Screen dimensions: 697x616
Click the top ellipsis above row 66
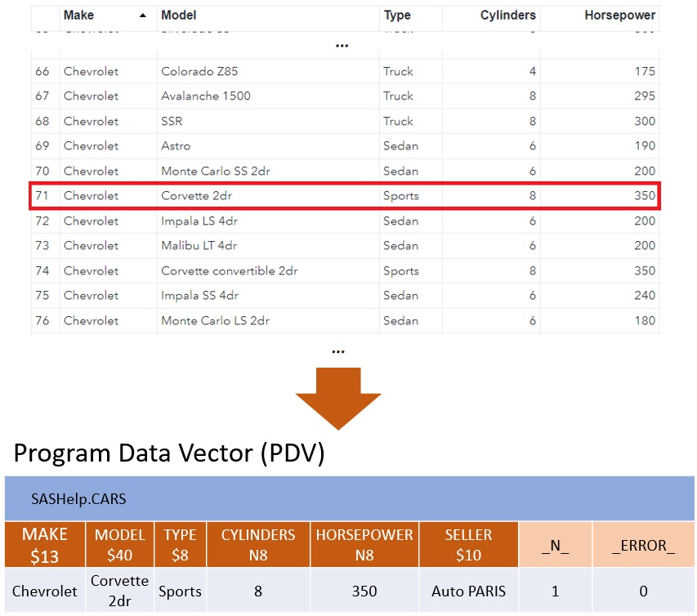(x=341, y=45)
